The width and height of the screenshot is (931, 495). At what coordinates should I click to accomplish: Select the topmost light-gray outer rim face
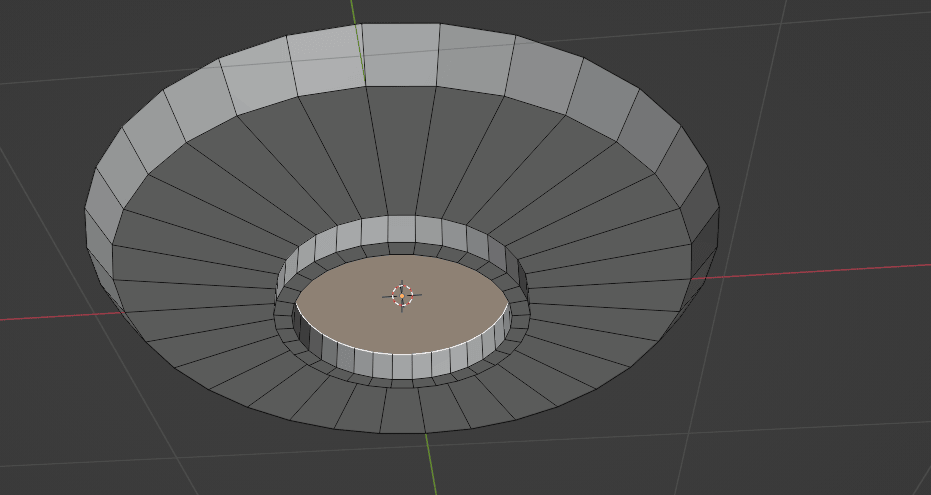(400, 55)
